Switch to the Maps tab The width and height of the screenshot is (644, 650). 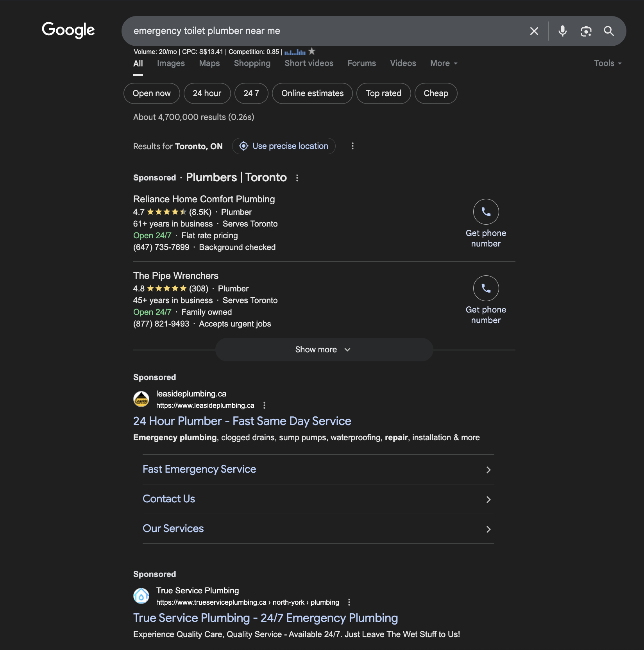point(209,63)
